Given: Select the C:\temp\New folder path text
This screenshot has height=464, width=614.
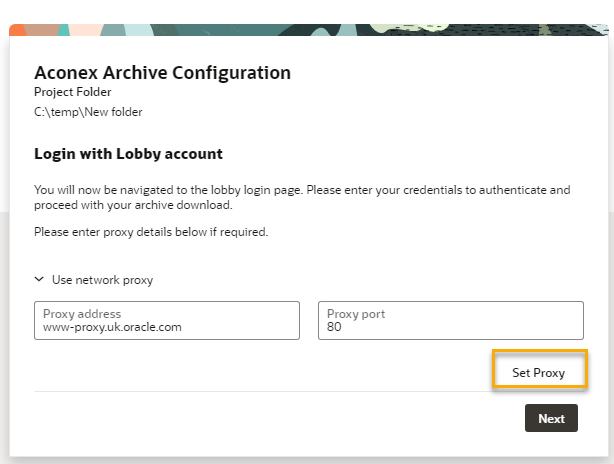Looking at the screenshot, I should [x=88, y=112].
